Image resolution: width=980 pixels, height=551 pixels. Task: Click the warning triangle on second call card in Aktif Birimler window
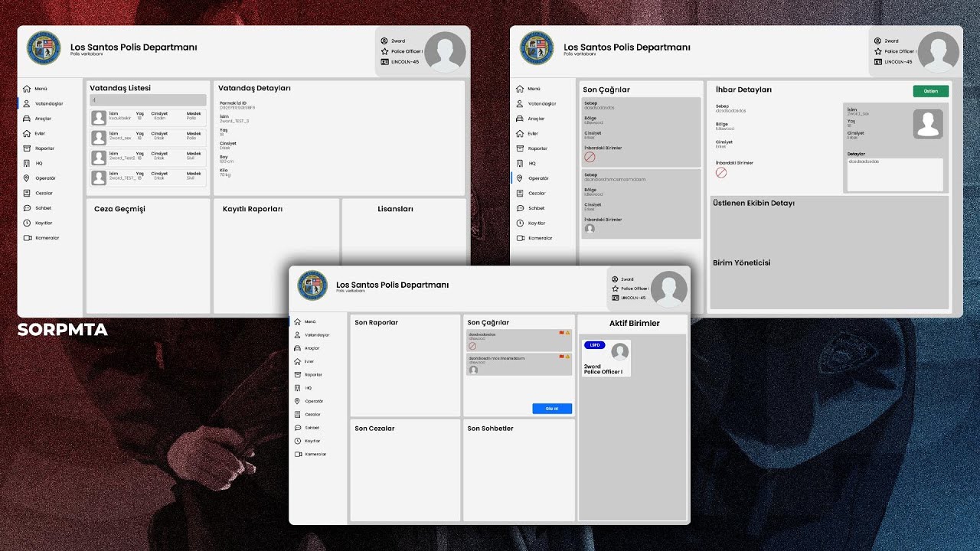point(567,357)
